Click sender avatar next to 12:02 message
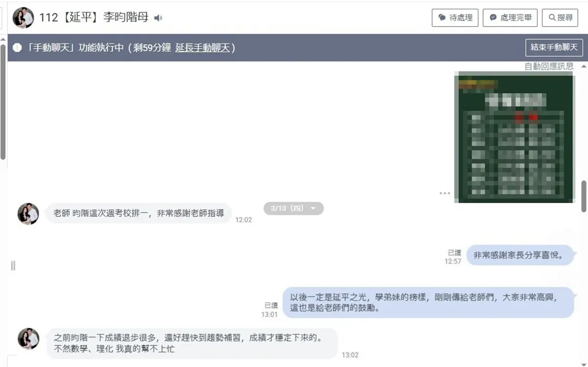 click(28, 214)
